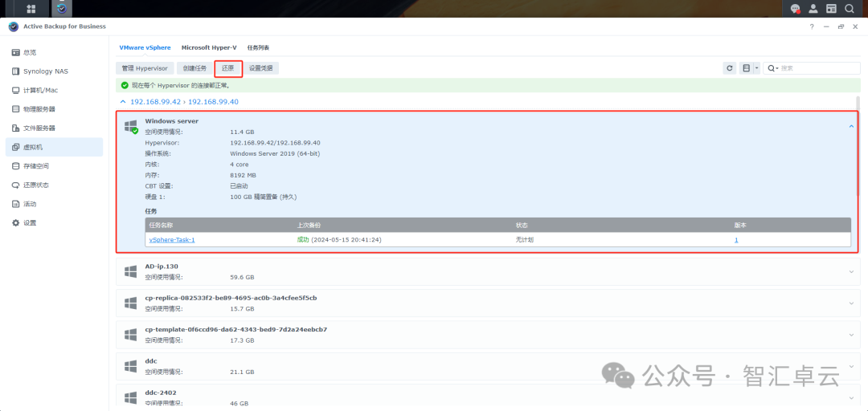Image resolution: width=868 pixels, height=411 pixels.
Task: Open the view mode dropdown arrow
Action: click(x=757, y=68)
